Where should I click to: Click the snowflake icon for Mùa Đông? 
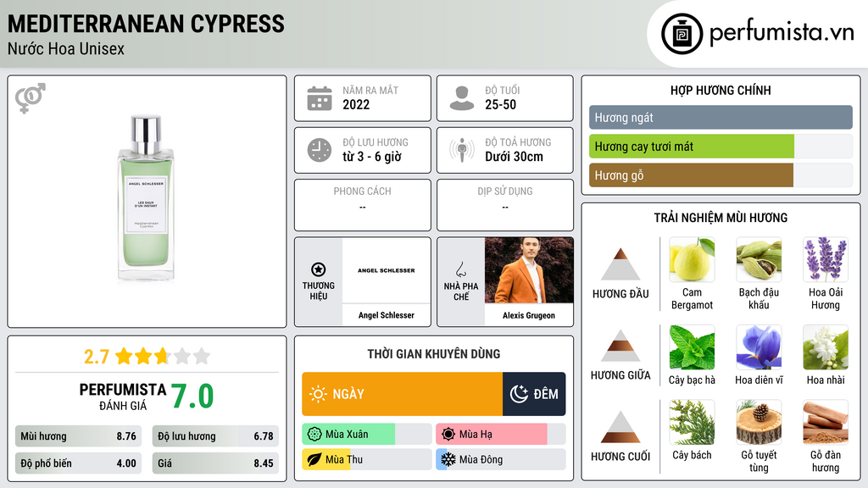point(448,459)
